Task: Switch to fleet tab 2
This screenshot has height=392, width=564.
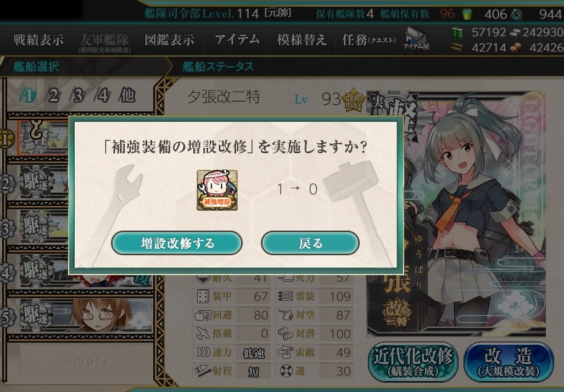Action: tap(54, 96)
